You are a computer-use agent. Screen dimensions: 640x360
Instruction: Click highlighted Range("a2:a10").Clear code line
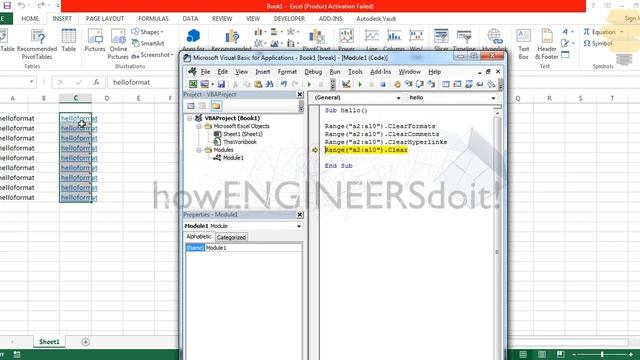click(366, 150)
